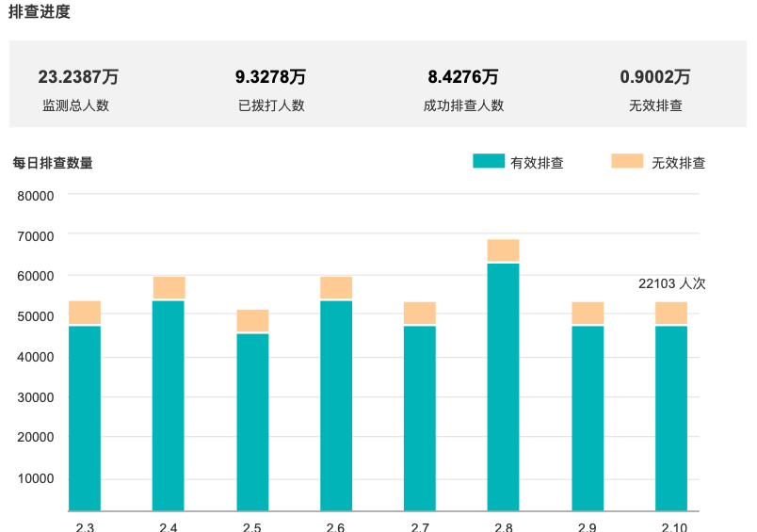757x532 pixels.
Task: Click the tallest teal bar at 2.8
Action: 504,386
